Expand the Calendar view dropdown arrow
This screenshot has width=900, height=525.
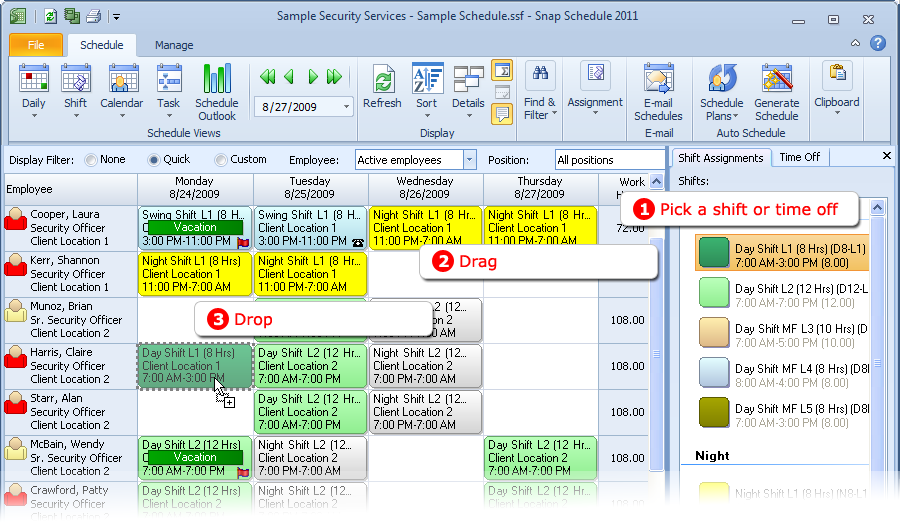click(122, 116)
